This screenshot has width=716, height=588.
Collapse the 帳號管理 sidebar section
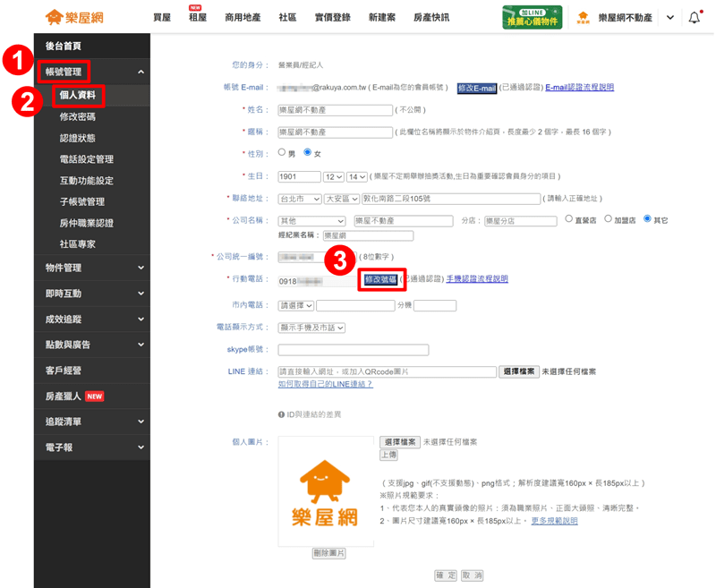141,72
